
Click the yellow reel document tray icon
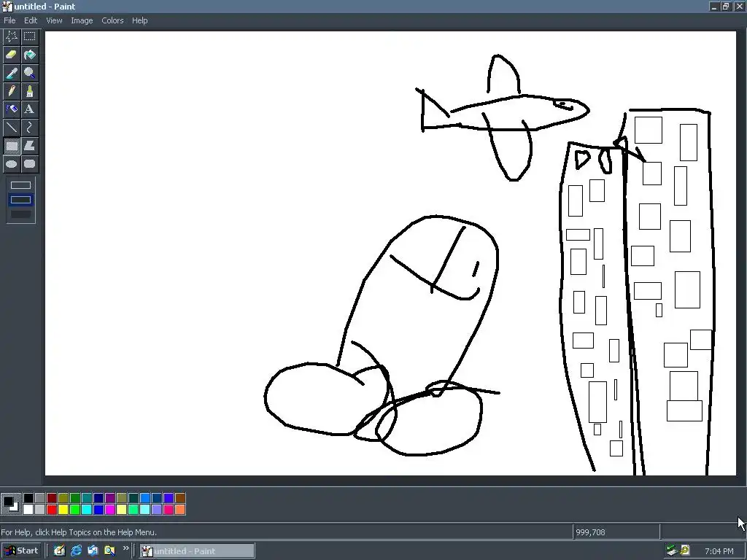click(685, 551)
